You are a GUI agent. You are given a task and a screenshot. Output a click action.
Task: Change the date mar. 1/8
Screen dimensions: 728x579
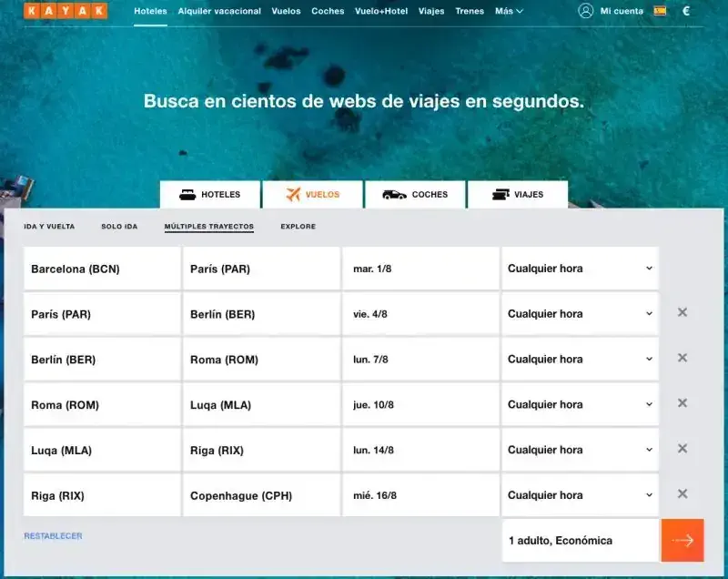[420, 269]
